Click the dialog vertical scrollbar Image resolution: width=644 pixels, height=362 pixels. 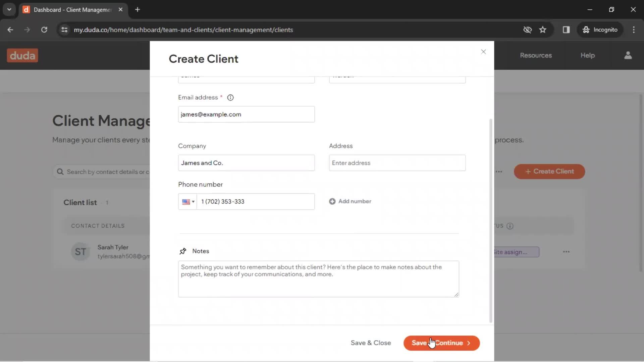(491, 221)
